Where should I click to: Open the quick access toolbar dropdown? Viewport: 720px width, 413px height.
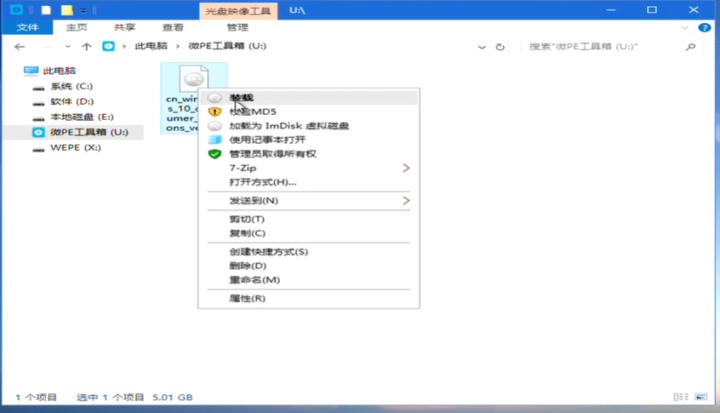(84, 11)
